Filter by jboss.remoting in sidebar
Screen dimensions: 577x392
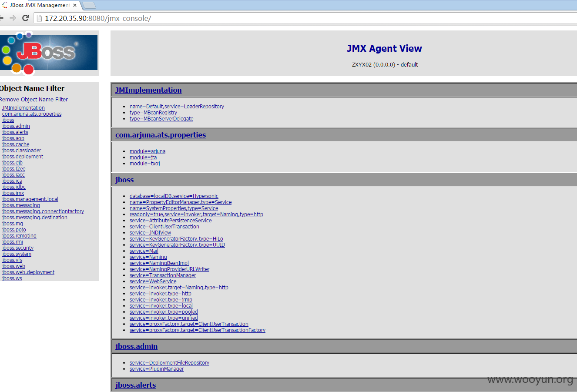pyautogui.click(x=19, y=236)
